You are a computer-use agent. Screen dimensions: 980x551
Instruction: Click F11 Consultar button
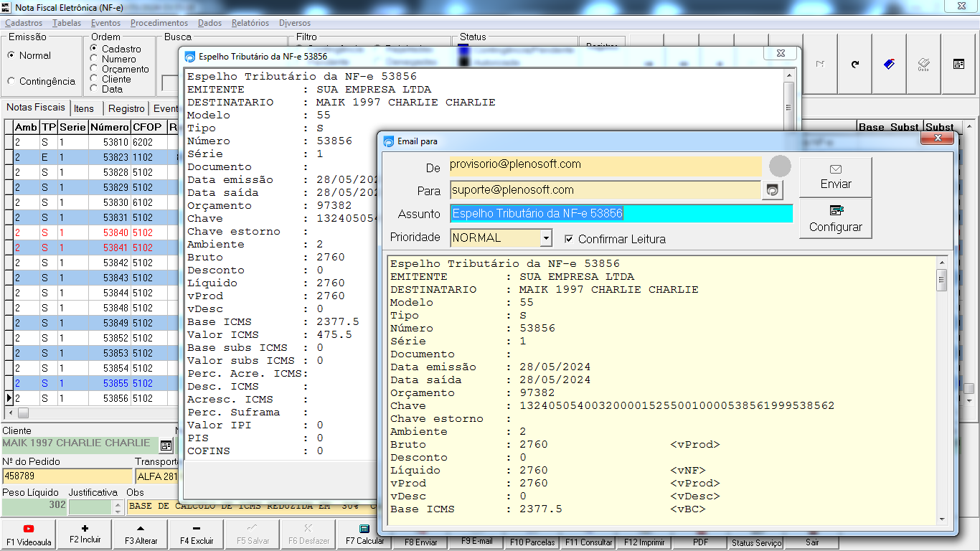coord(588,542)
